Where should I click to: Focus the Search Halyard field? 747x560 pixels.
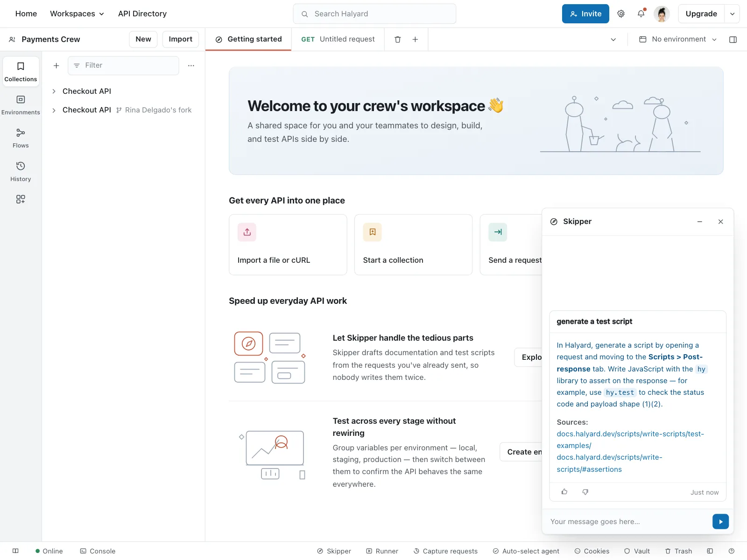tap(374, 14)
